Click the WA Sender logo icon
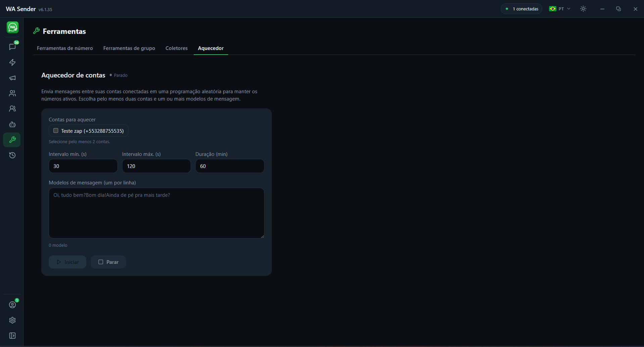644x347 pixels. (x=13, y=27)
